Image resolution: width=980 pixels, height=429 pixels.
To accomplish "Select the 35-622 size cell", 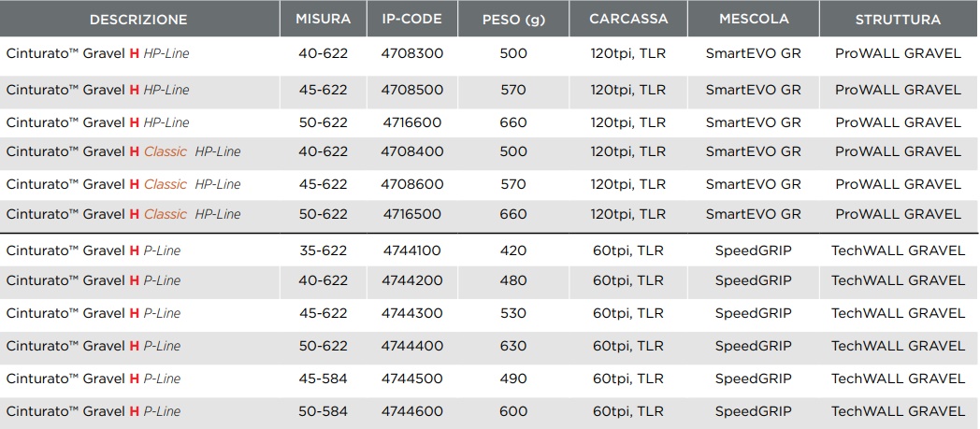I will pos(323,250).
